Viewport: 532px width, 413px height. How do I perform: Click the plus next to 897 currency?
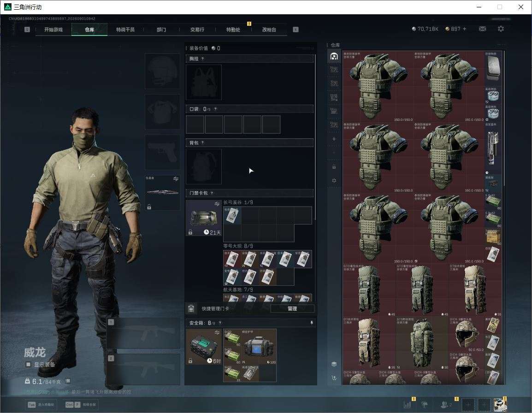tap(465, 29)
